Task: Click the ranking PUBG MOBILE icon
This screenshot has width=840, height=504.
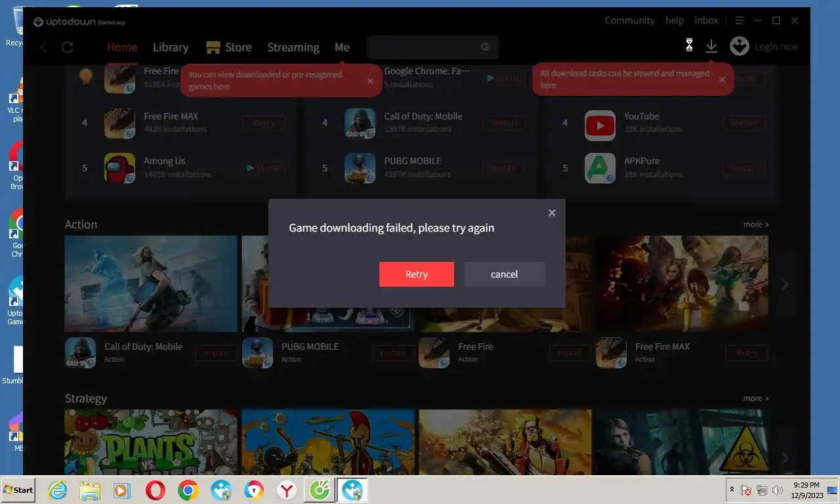Action: pos(360,168)
